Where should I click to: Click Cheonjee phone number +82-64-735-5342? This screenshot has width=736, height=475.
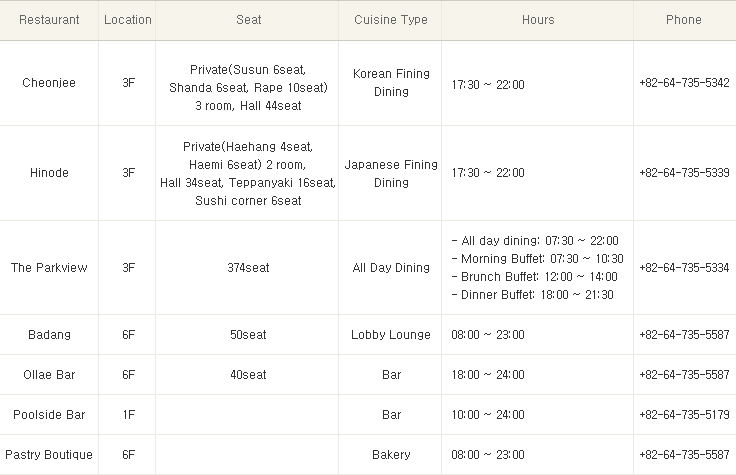click(684, 83)
